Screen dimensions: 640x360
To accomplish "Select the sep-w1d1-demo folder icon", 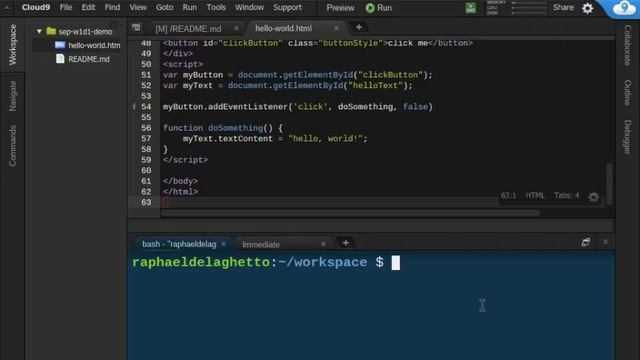I will coord(51,31).
